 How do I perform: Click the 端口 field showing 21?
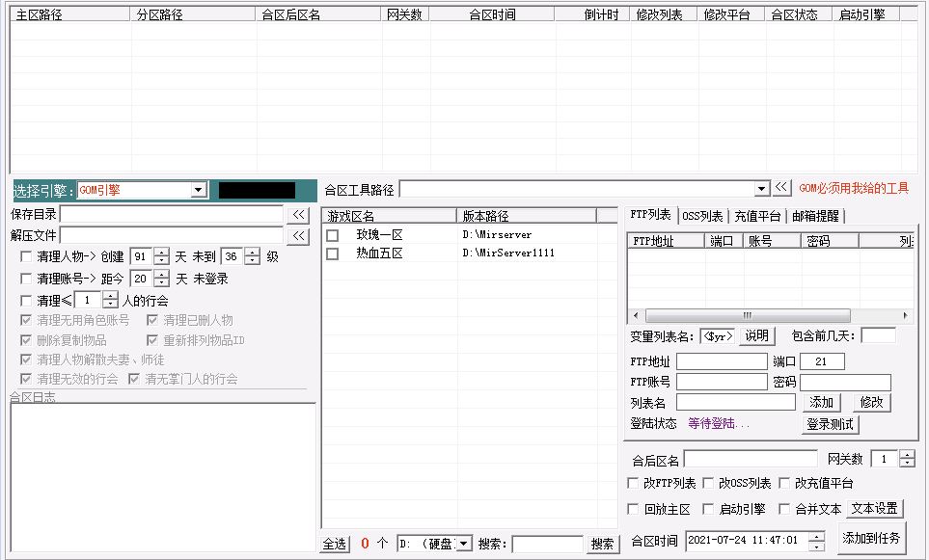pos(822,361)
